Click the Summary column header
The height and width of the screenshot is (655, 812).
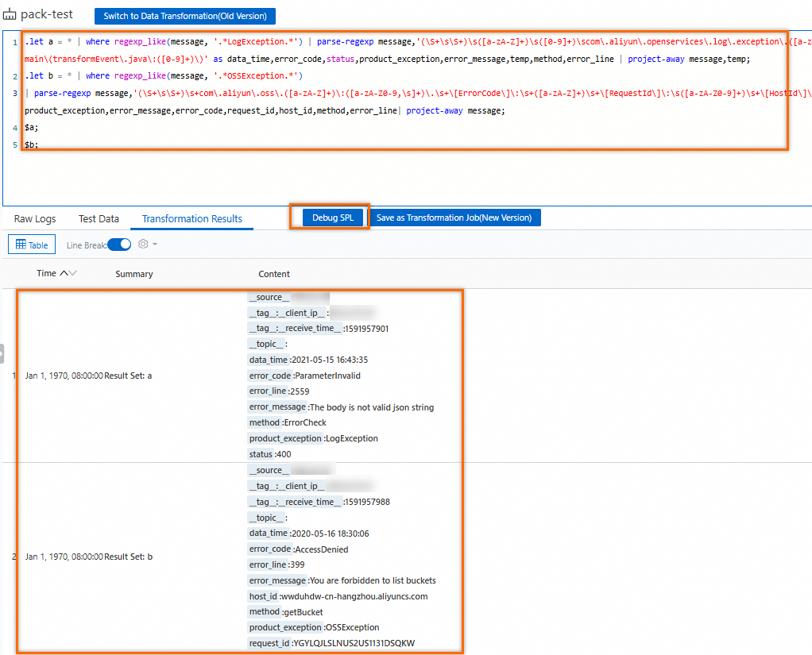click(134, 274)
